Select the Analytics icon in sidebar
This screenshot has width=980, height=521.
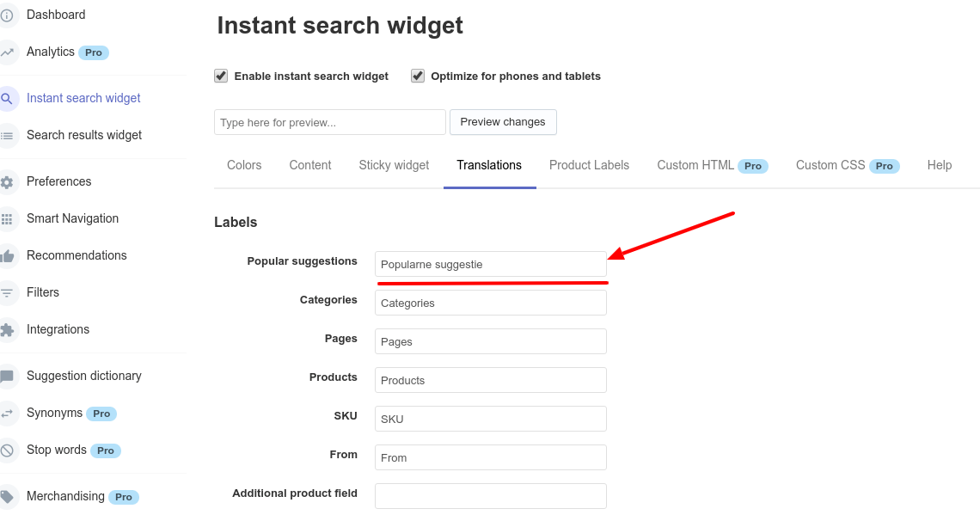8,52
